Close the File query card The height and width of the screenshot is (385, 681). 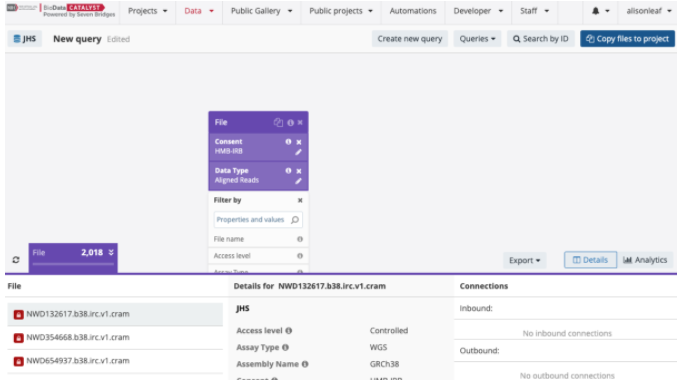click(x=300, y=123)
